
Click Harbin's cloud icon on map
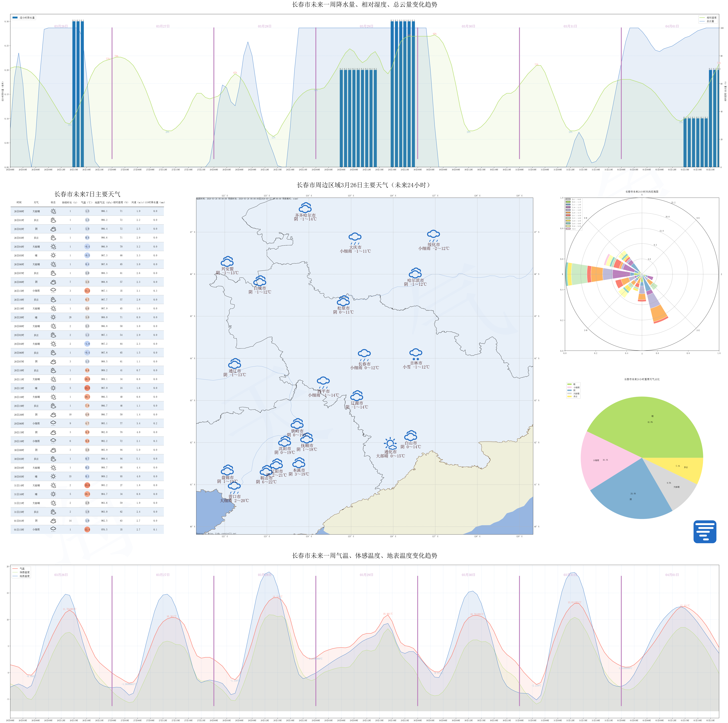pos(415,273)
